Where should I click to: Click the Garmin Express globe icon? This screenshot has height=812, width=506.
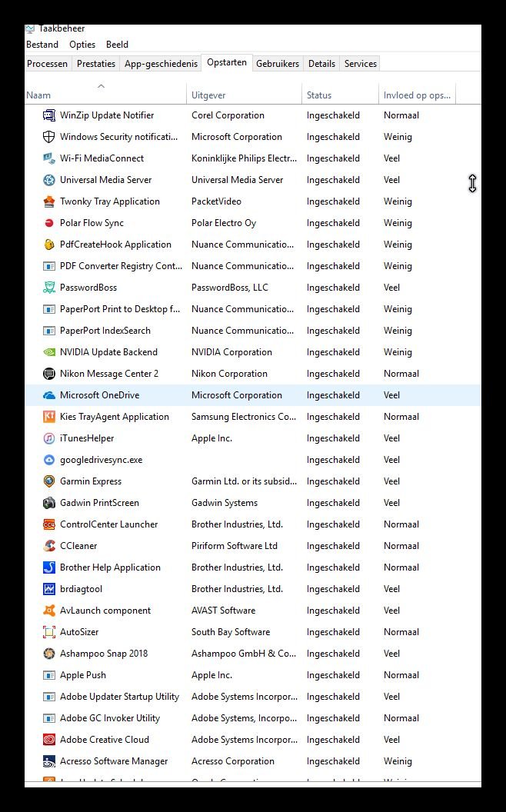pos(48,481)
